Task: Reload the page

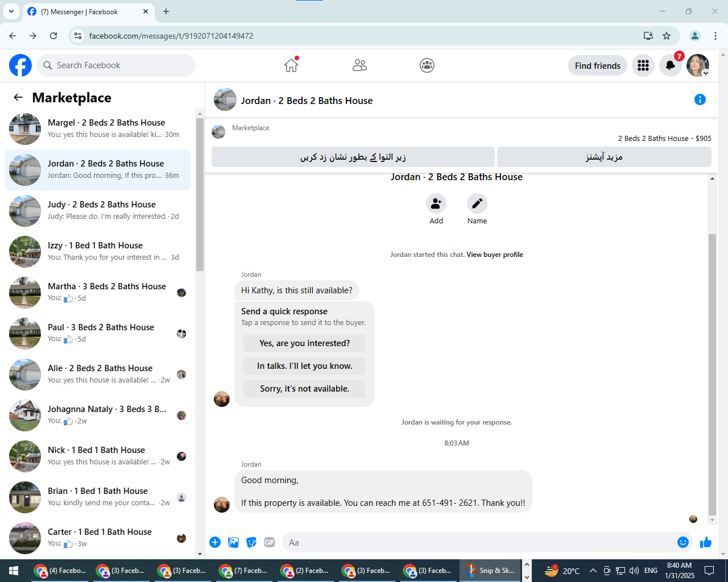Action: pyautogui.click(x=53, y=36)
